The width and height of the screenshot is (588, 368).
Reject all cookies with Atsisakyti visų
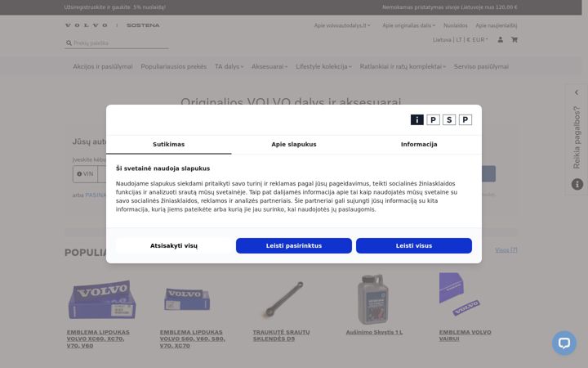(x=174, y=245)
